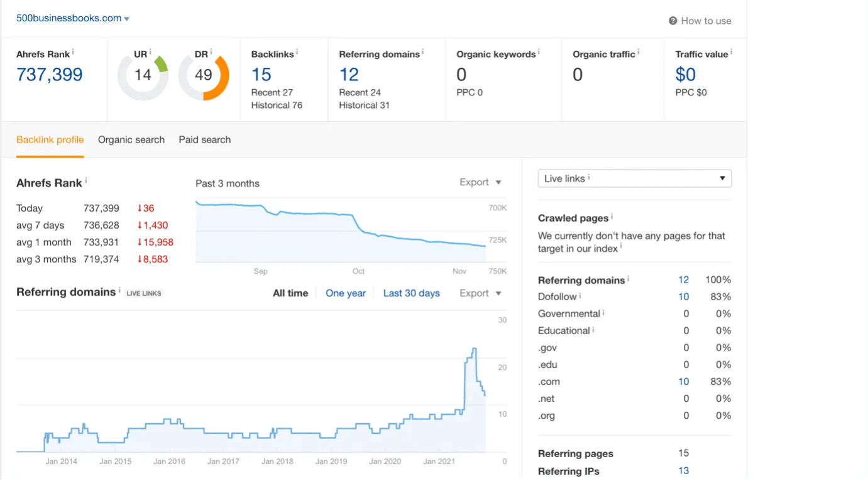
Task: Switch to the Paid search tab
Action: 205,139
